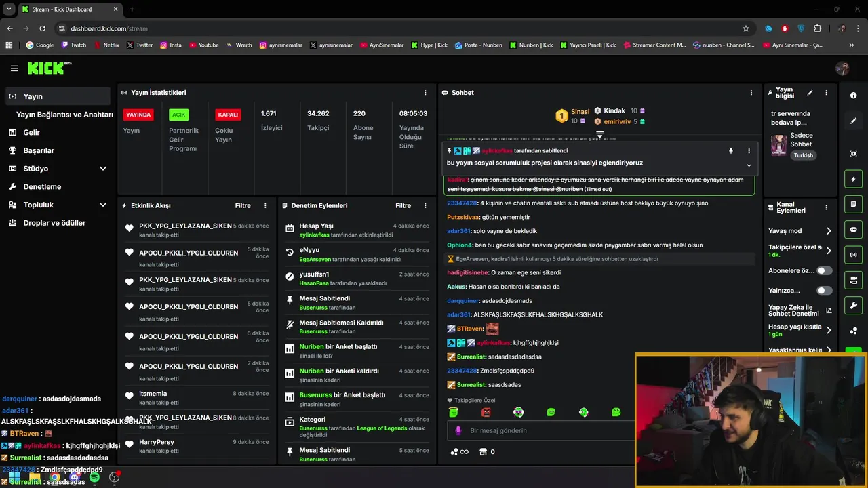Expand the Topluluk sidebar section
Viewport: 868px width, 488px height.
[x=103, y=205]
